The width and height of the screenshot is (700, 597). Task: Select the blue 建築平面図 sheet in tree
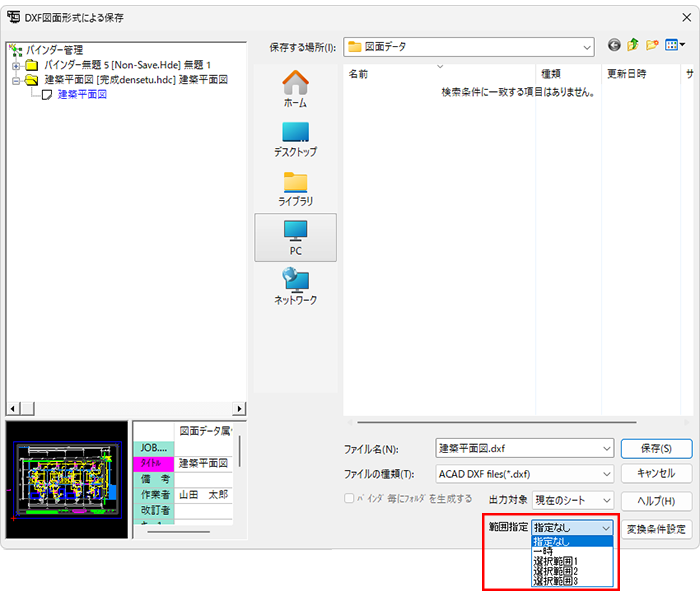82,95
